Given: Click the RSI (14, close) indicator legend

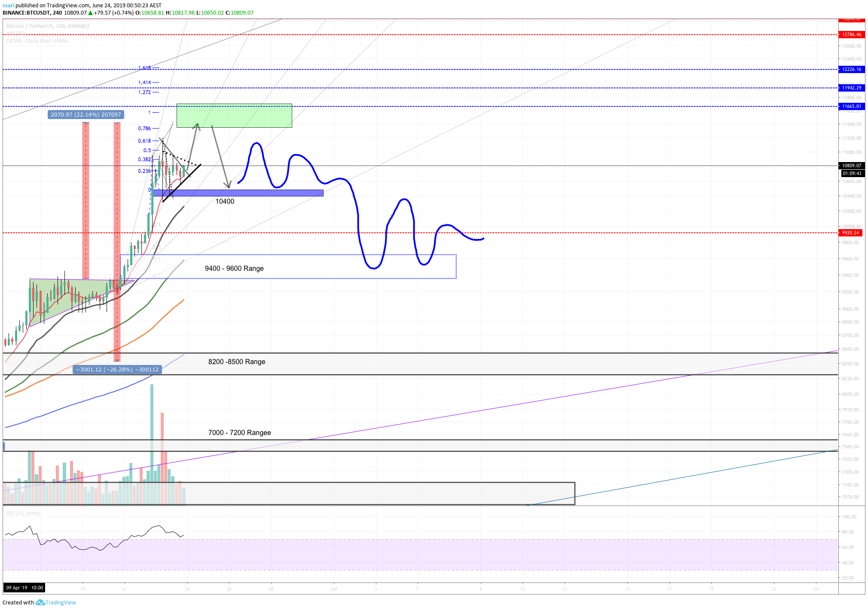Looking at the screenshot, I should click(23, 513).
